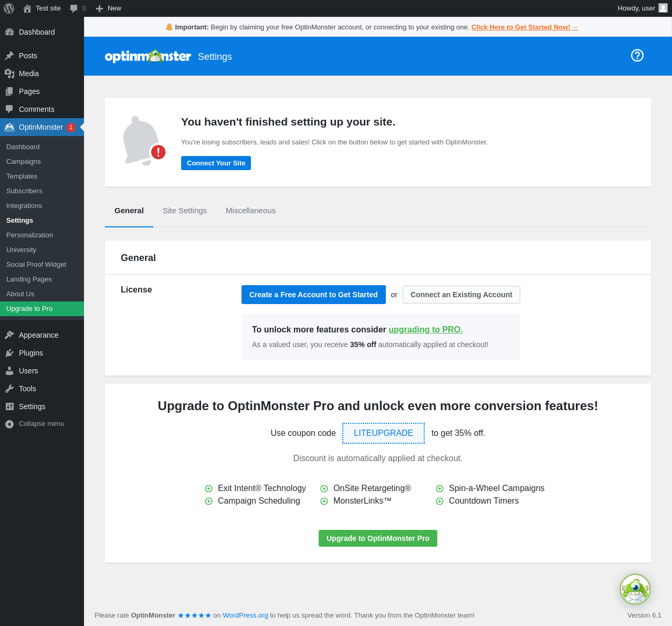Go to Landing Pages submenu item
This screenshot has width=672, height=626.
tap(42, 279)
